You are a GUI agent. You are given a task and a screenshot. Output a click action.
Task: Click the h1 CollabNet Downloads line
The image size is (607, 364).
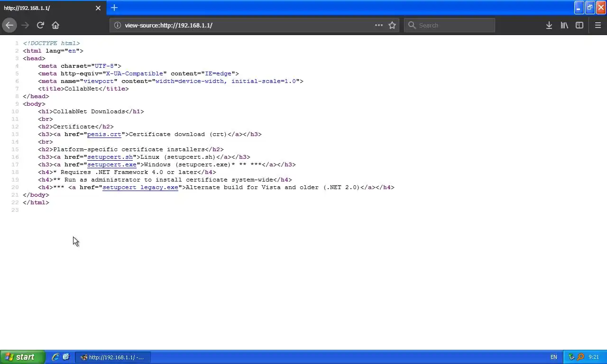(91, 111)
